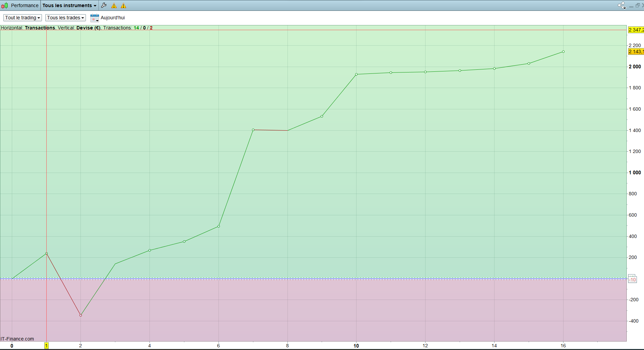644x350 pixels.
Task: Click the highlighted 1 on the horizontal axis
Action: point(47,346)
